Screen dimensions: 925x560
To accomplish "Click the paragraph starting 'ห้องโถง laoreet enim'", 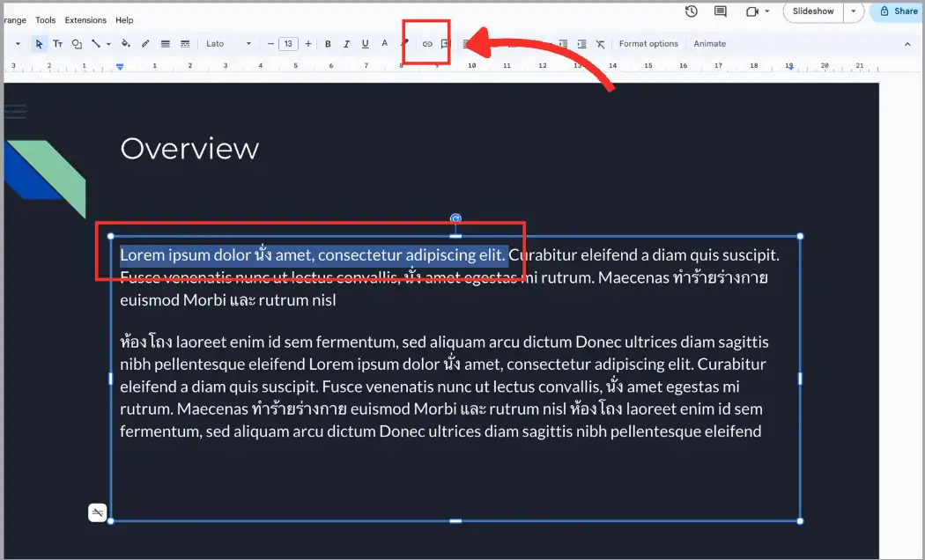I will [442, 387].
